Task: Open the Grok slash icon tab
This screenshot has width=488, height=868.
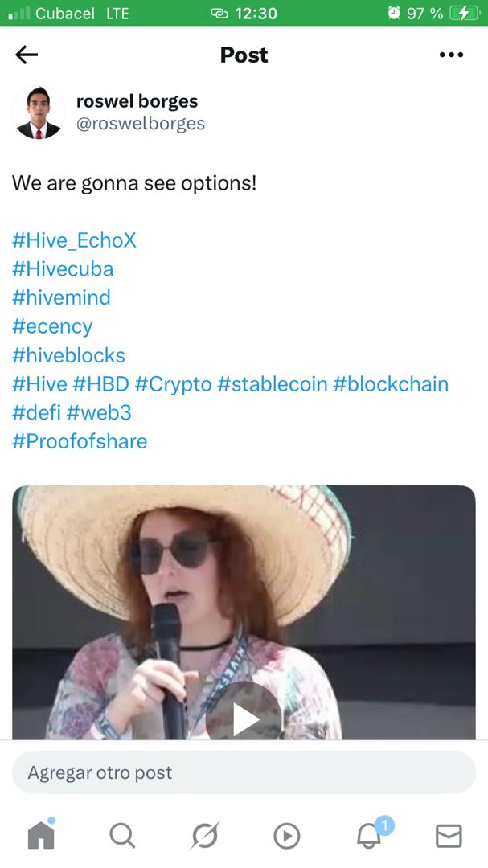Action: pos(204,835)
